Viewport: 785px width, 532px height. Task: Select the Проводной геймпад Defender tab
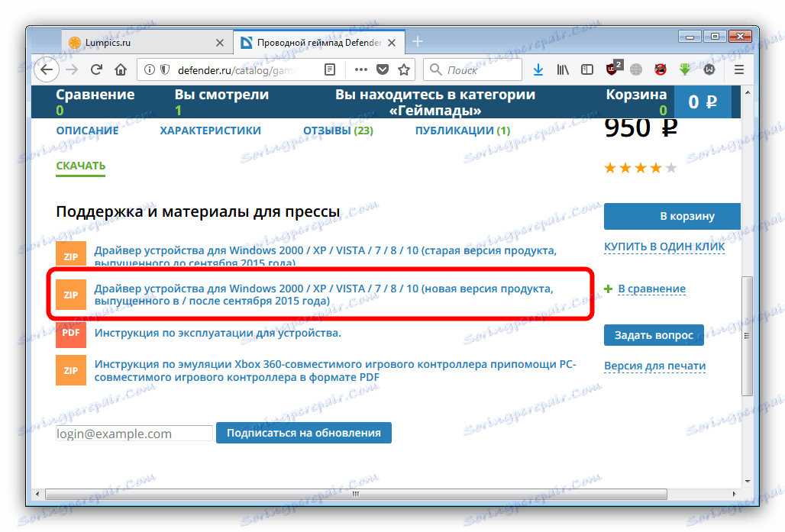coord(319,43)
